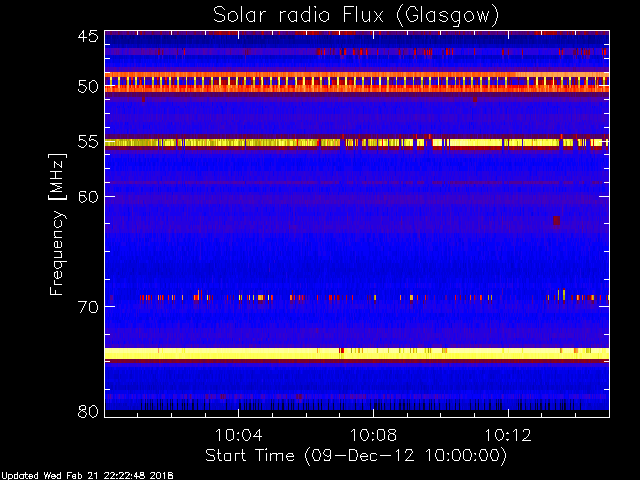Click the 45 frequency axis label

click(x=88, y=36)
